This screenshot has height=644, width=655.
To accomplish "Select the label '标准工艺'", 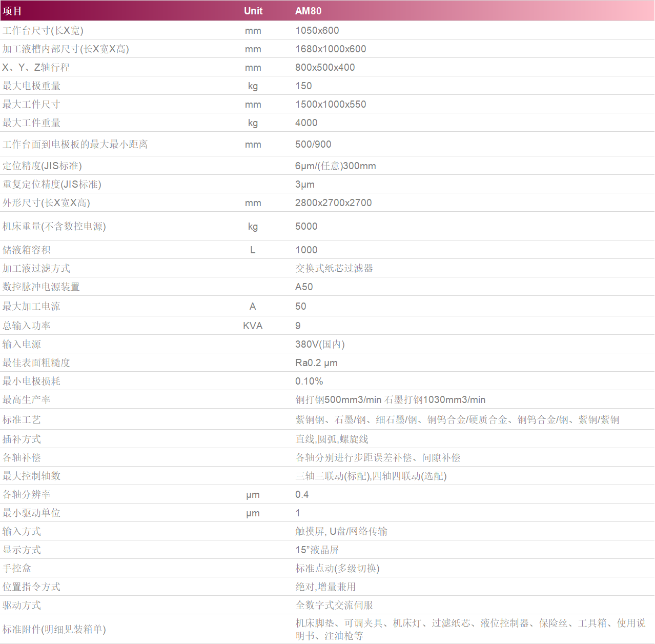I will pyautogui.click(x=22, y=419).
